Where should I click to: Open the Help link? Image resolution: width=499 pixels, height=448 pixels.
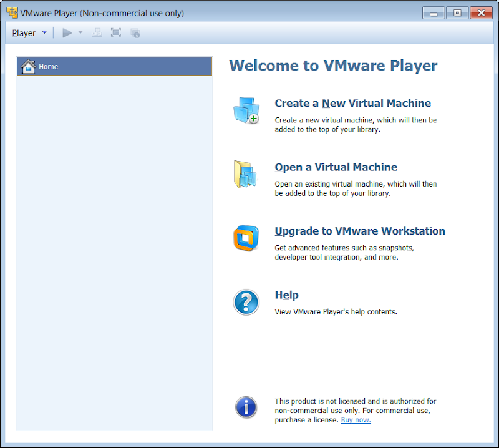(x=287, y=295)
